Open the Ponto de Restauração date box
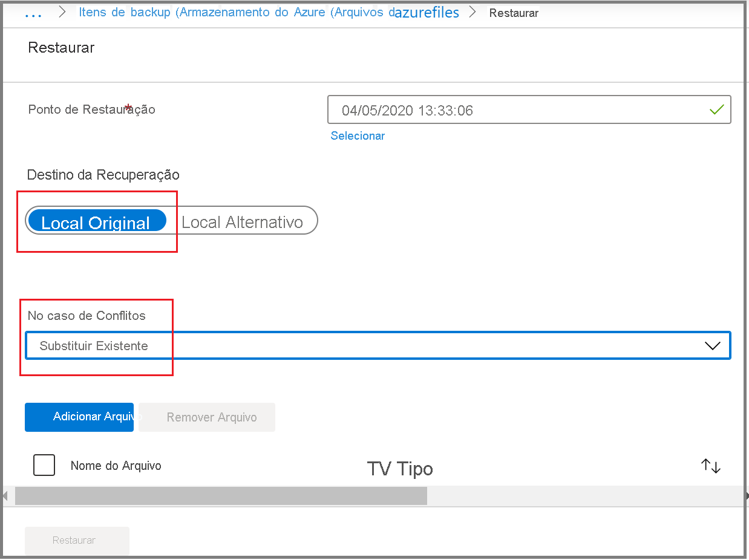The width and height of the screenshot is (749, 560). pos(529,110)
